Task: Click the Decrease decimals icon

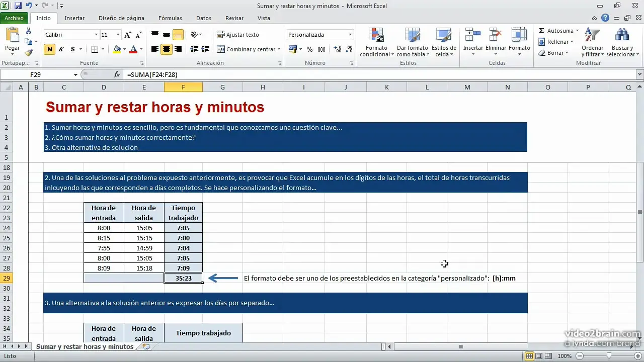Action: [349, 49]
